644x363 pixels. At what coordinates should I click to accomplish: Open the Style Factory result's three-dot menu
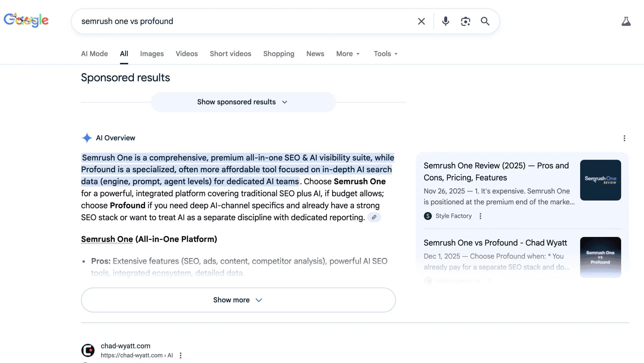click(x=480, y=216)
